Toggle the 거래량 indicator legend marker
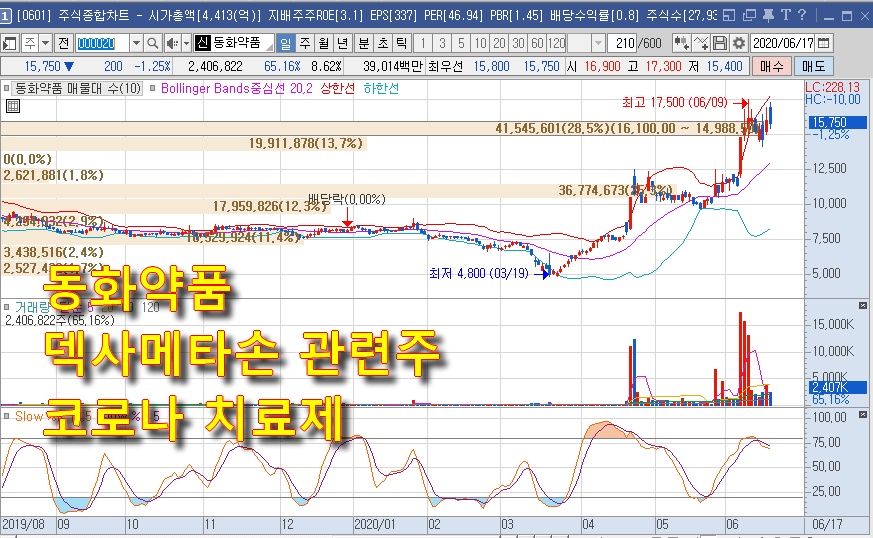The height and width of the screenshot is (538, 873). pos(6,306)
